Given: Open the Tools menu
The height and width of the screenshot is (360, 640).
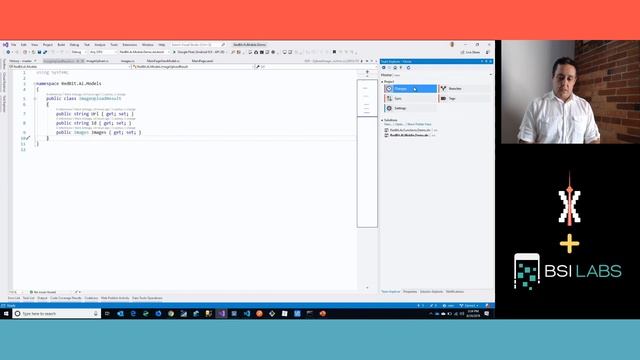Looking at the screenshot, I should point(114,44).
